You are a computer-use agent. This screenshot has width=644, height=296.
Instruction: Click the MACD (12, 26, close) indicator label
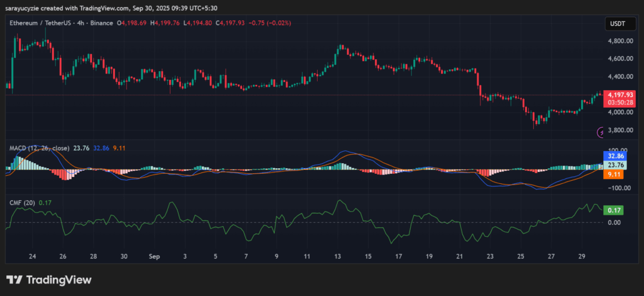39,148
